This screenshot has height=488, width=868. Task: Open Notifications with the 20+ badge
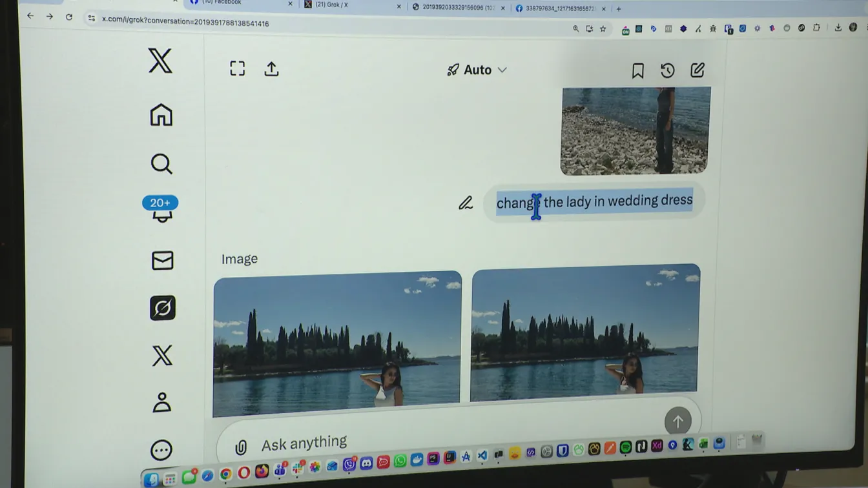(161, 209)
